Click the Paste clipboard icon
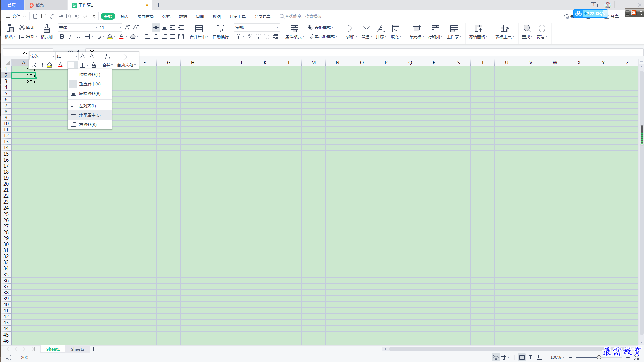Image resolution: width=644 pixels, height=362 pixels. 10,28
